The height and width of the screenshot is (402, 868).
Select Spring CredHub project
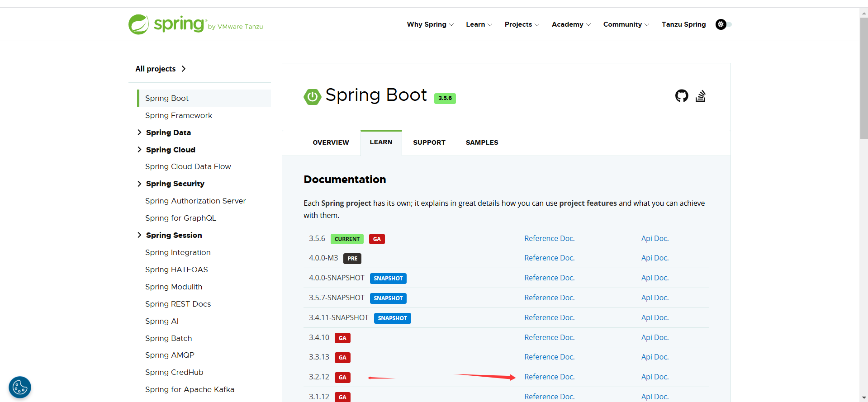tap(174, 372)
